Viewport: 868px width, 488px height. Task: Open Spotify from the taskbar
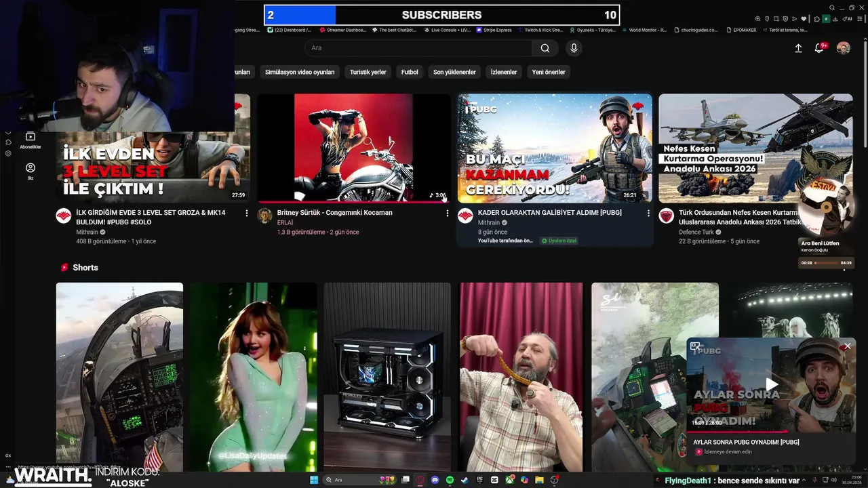coord(450,480)
